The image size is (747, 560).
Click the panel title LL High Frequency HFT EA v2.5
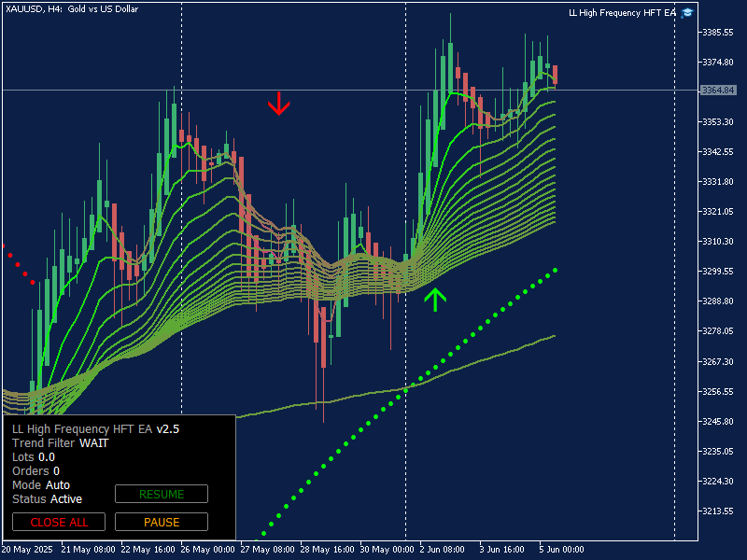96,429
